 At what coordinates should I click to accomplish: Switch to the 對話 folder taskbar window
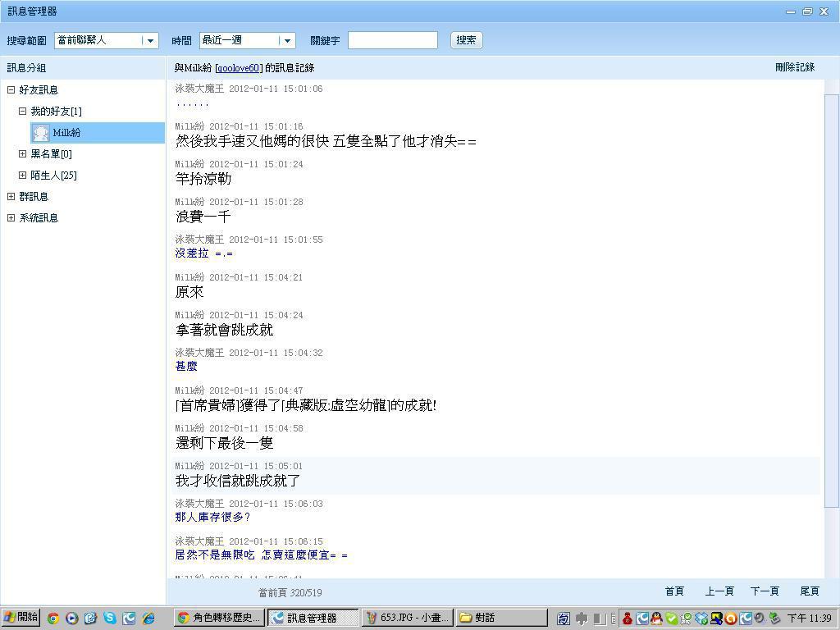(x=501, y=618)
